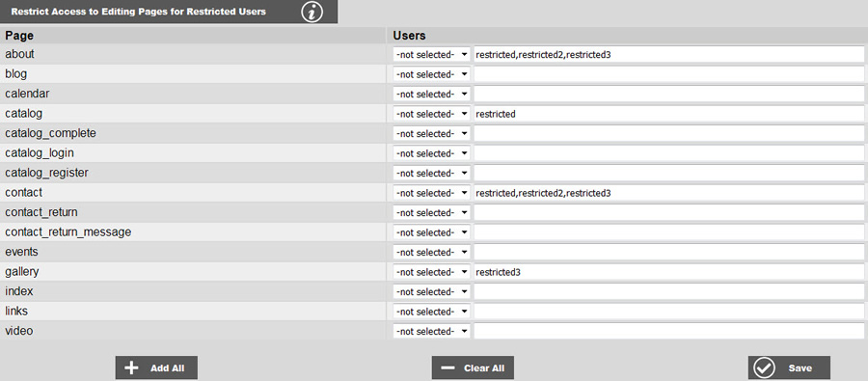Click the 'gallery' page name

tap(21, 272)
